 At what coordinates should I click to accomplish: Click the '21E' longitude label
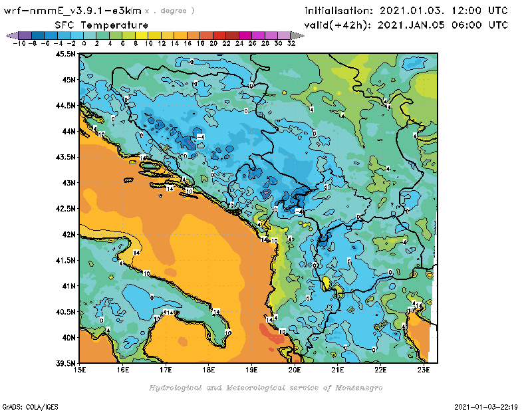tap(338, 370)
